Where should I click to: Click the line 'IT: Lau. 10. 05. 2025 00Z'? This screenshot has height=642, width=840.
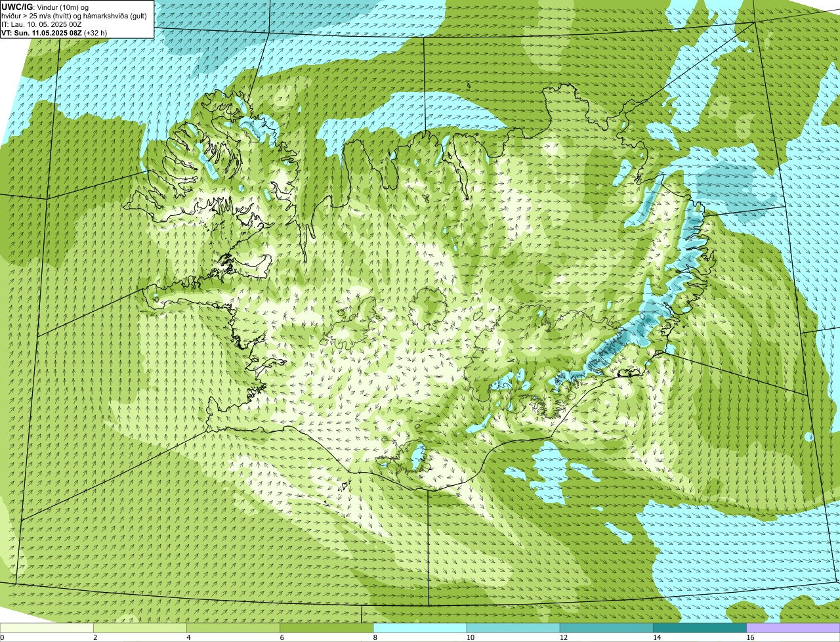coord(41,24)
